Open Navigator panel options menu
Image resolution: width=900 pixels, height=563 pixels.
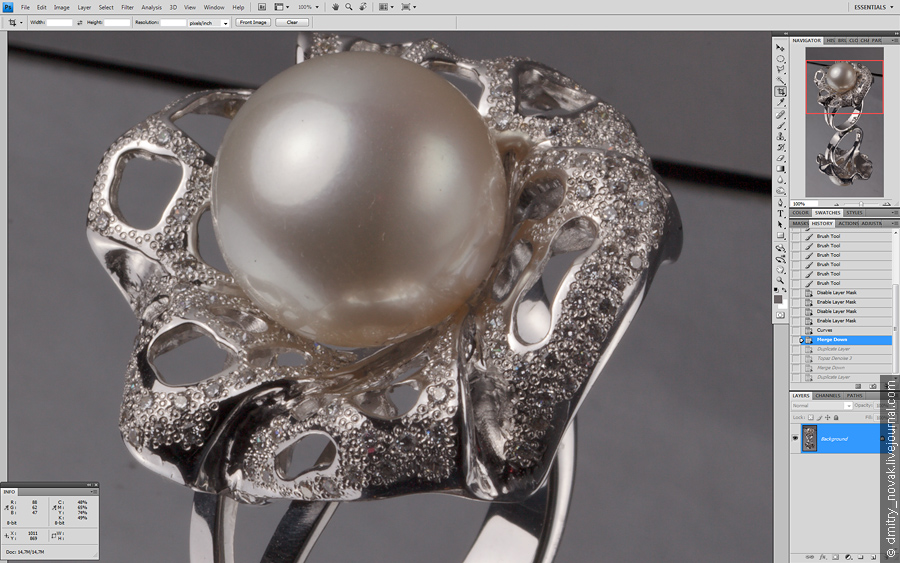pyautogui.click(x=894, y=41)
